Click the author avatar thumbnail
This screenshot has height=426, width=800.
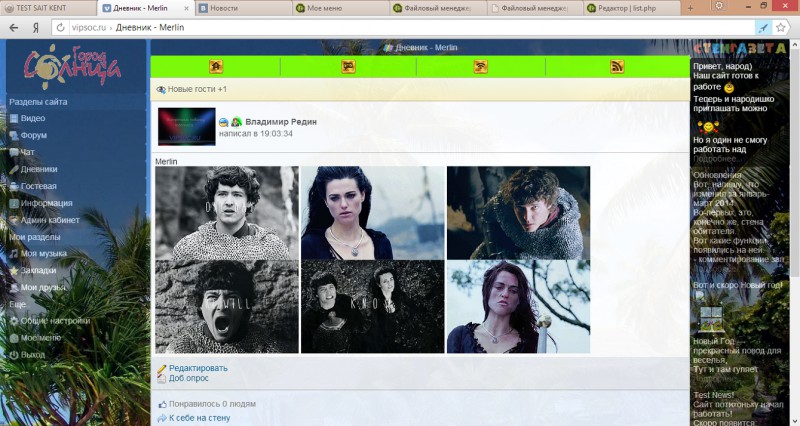[186, 127]
